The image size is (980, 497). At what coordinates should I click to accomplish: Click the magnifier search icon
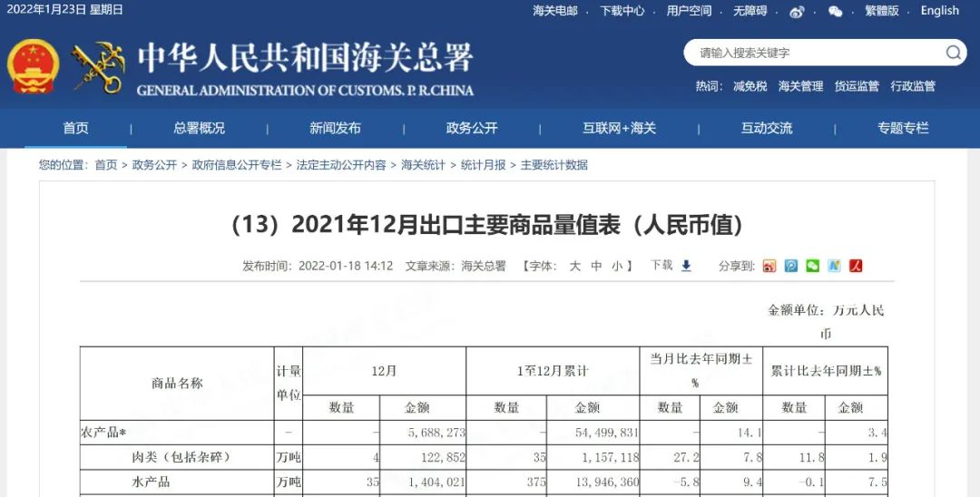pos(953,53)
